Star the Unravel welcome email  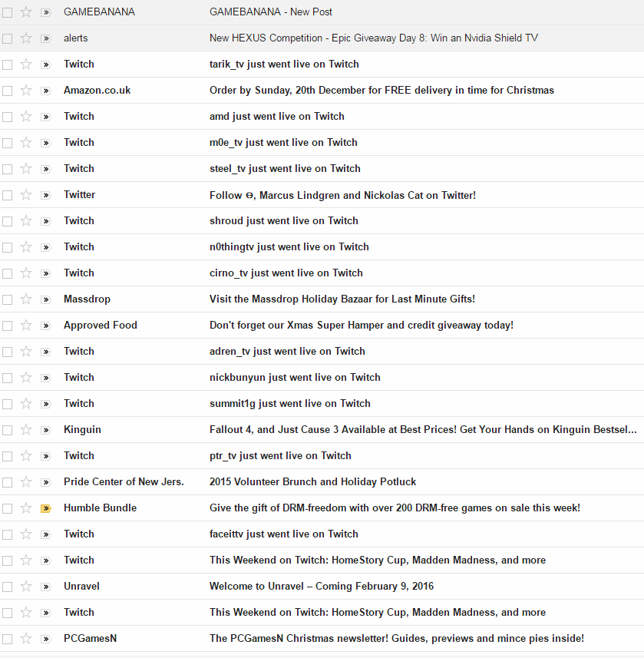pos(26,587)
